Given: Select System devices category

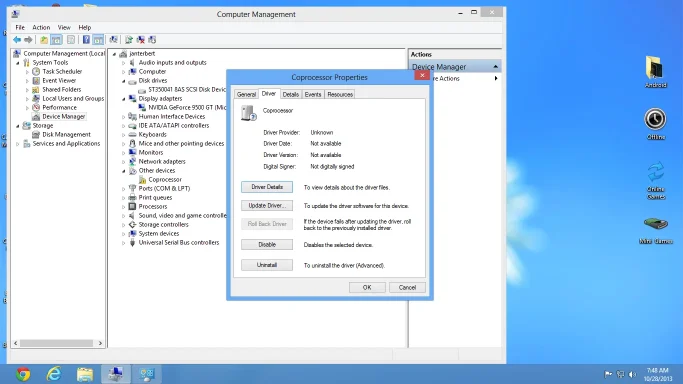Looking at the screenshot, I should tap(159, 233).
